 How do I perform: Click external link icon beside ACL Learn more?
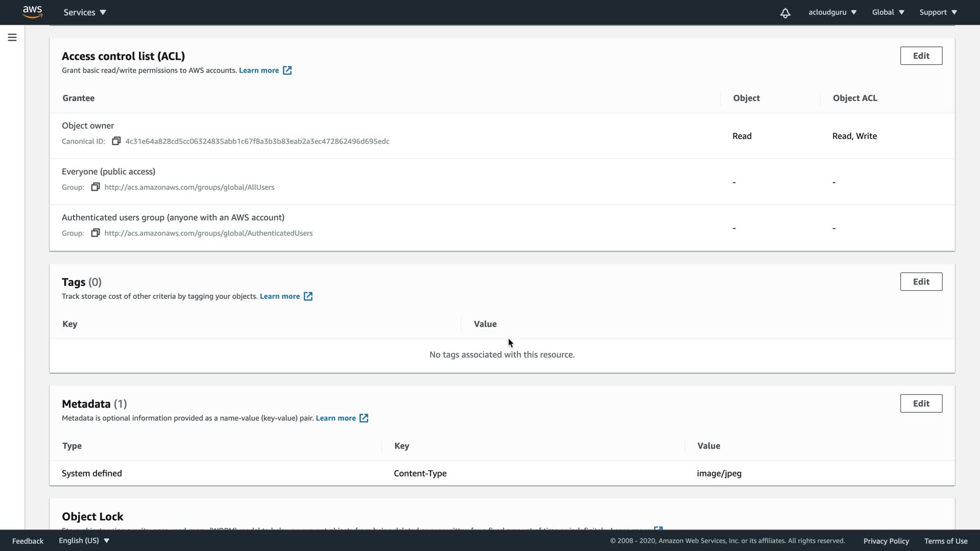[287, 70]
